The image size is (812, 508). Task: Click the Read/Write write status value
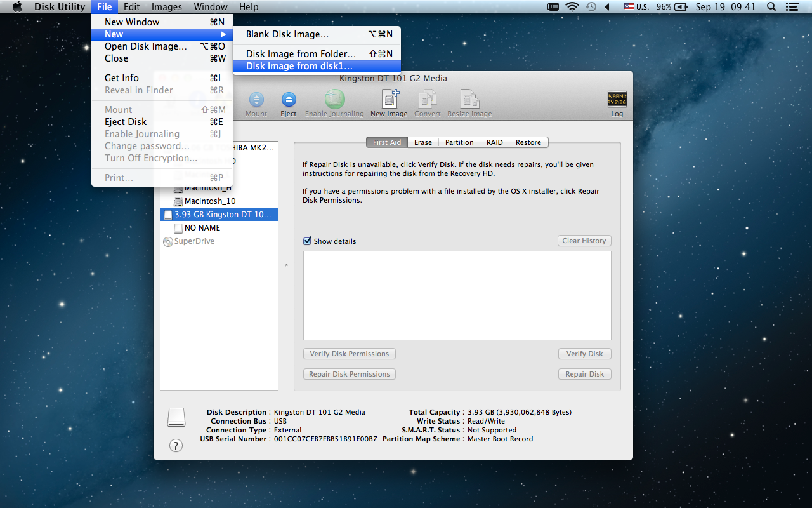pyautogui.click(x=487, y=421)
